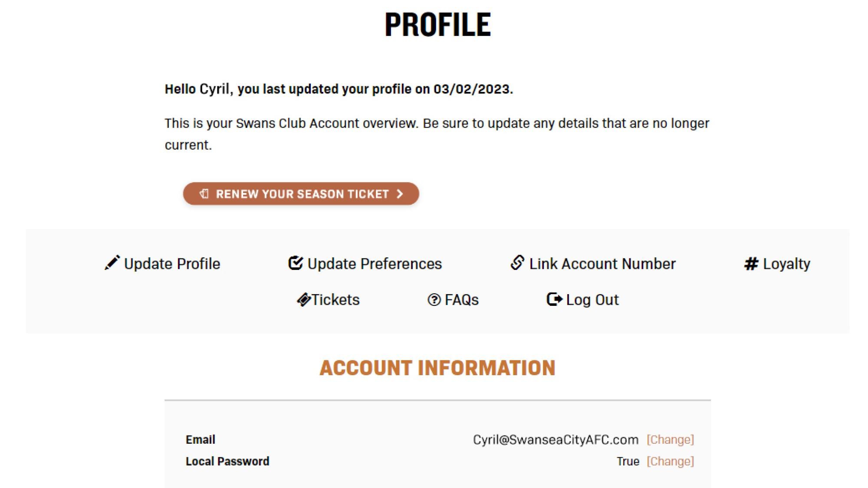The height and width of the screenshot is (488, 868).
Task: Click the hash icon beside Loyalty
Action: coord(751,264)
